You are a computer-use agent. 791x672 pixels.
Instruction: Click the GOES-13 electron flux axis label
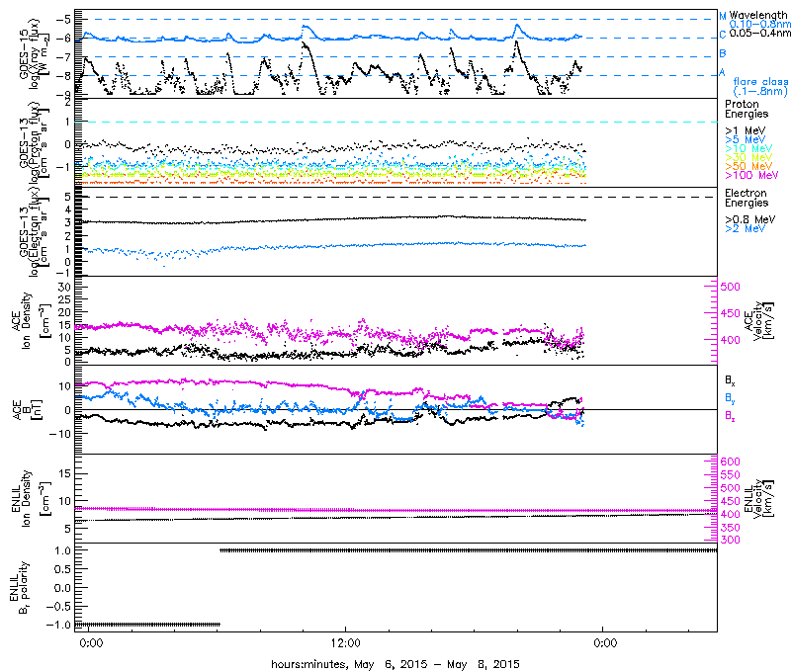(35, 231)
